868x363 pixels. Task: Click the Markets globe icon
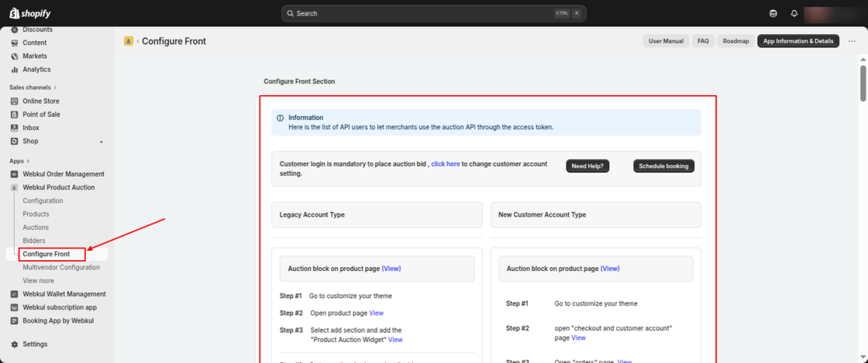tap(15, 56)
